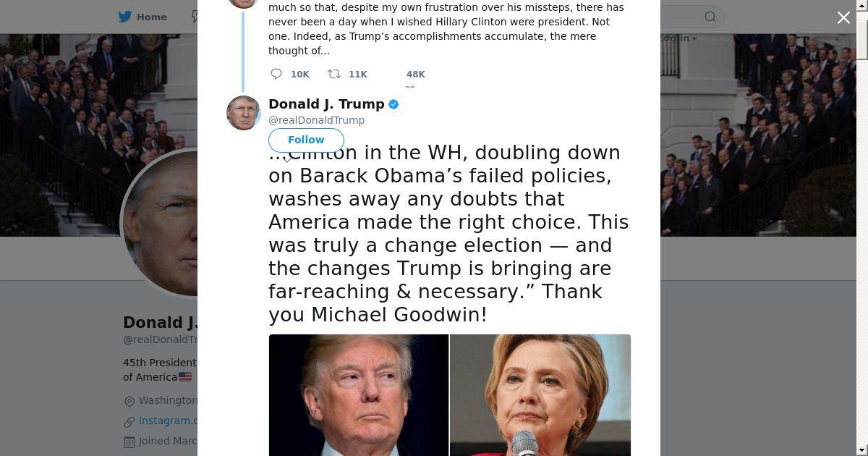Click the reply speech bubble icon
This screenshot has height=456, width=868.
(276, 74)
